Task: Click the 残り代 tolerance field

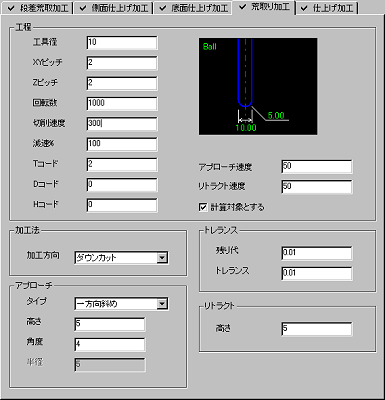Action: tap(317, 253)
